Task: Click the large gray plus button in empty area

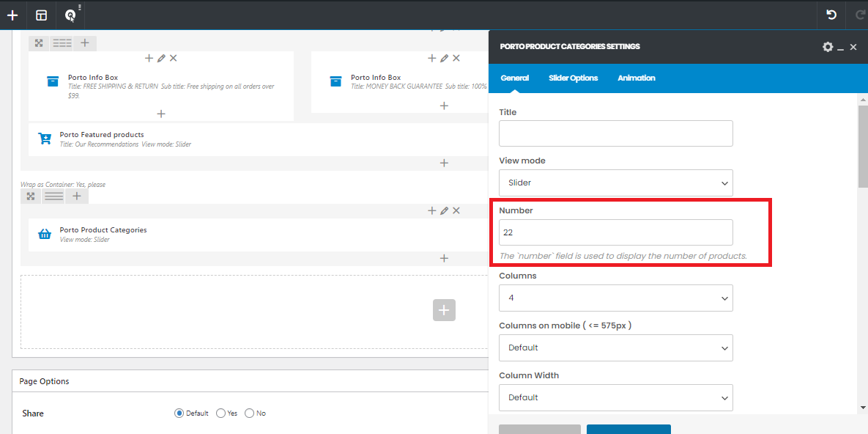Action: tap(444, 310)
